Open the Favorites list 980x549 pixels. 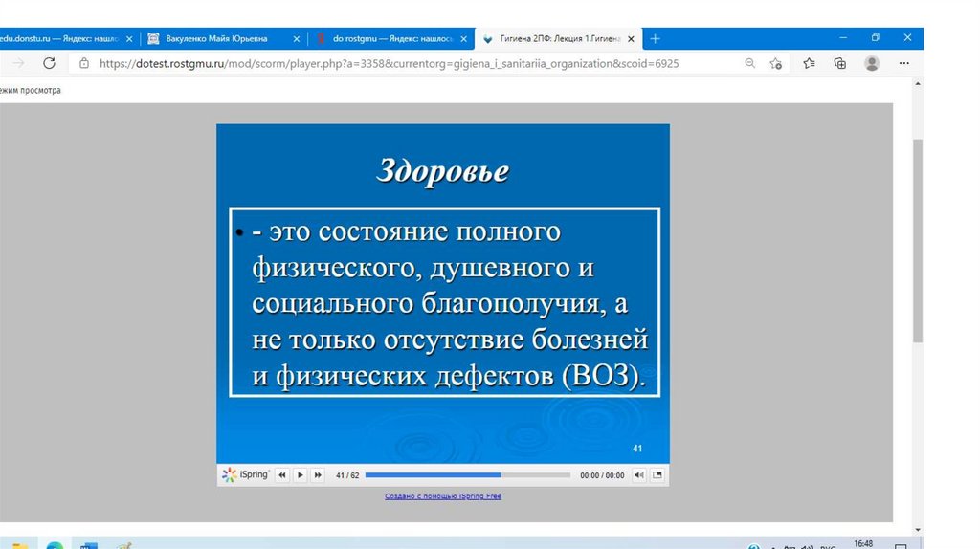(809, 63)
